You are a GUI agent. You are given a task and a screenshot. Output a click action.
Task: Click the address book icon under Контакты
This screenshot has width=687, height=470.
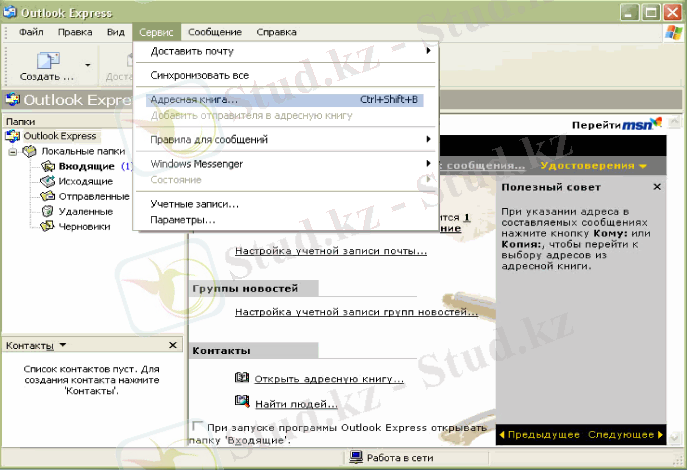click(241, 378)
